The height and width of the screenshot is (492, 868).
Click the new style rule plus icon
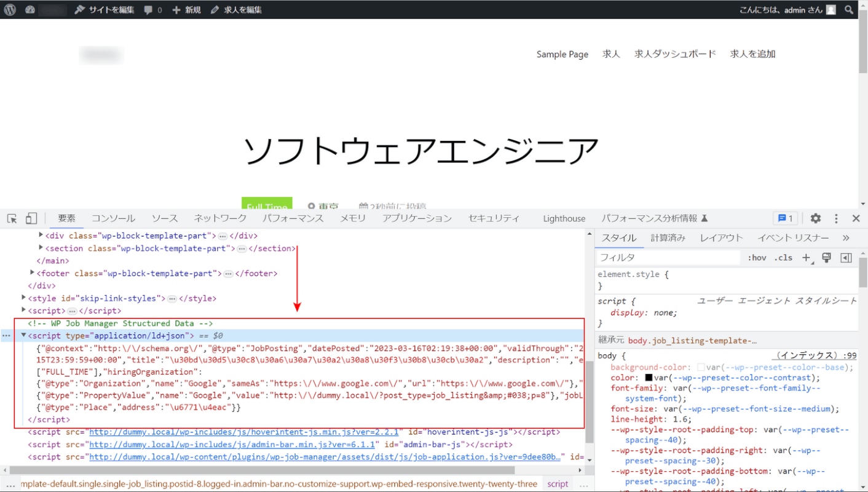point(807,258)
